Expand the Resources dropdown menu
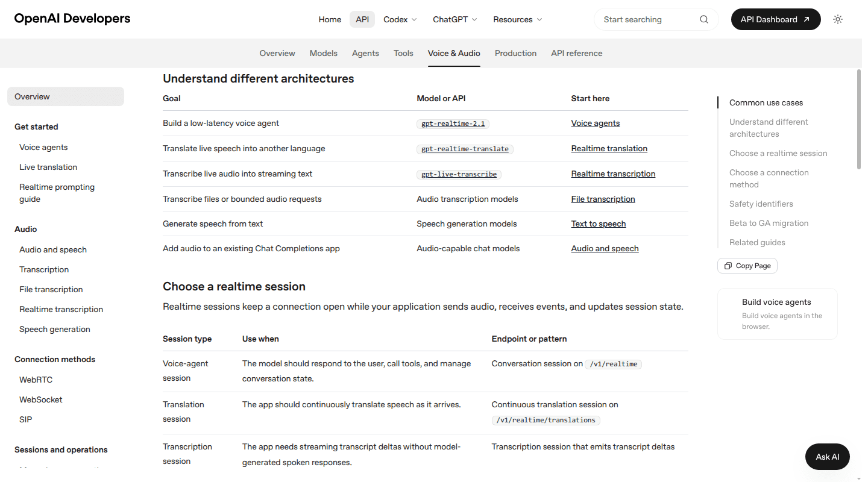 click(x=518, y=19)
